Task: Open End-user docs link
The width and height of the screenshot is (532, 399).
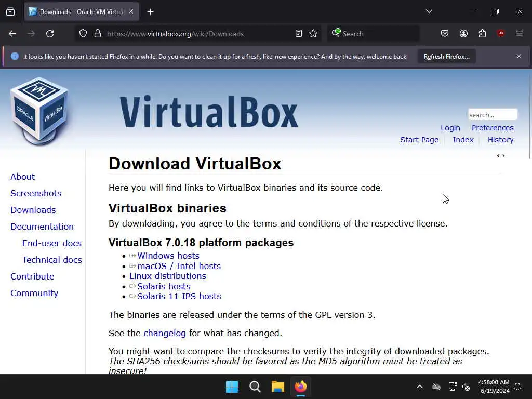Action: pos(51,243)
